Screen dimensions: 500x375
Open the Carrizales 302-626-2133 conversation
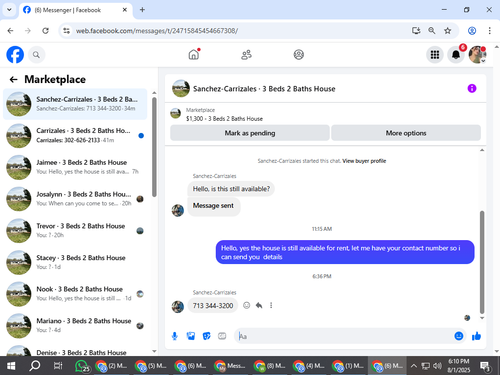[x=75, y=135]
